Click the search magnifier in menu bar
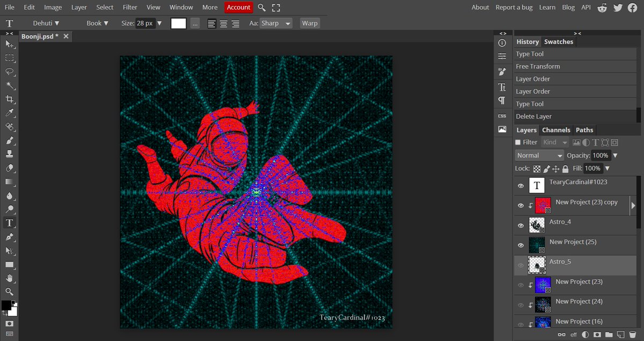The width and height of the screenshot is (644, 341). coord(261,8)
